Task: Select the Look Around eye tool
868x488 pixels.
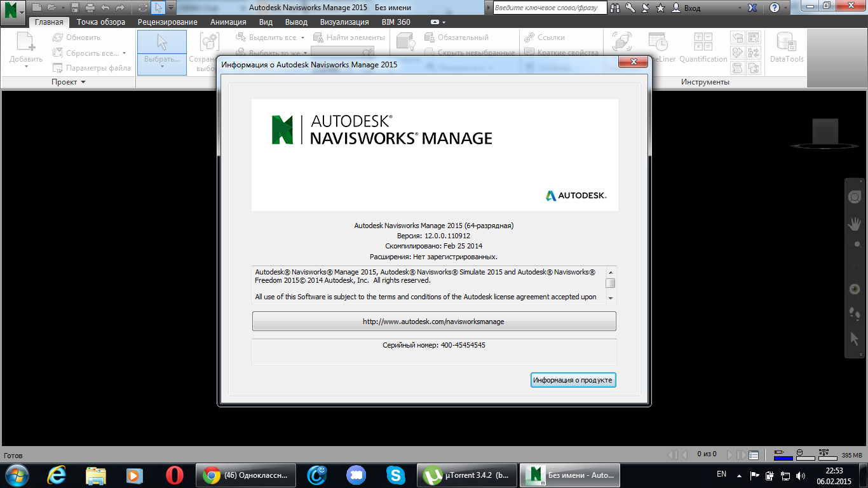Action: coord(855,288)
